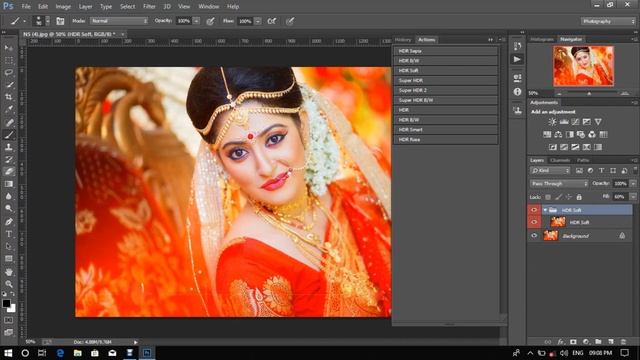This screenshot has width=640, height=360.
Task: Open brush Opacity slider arrow
Action: pyautogui.click(x=196, y=21)
